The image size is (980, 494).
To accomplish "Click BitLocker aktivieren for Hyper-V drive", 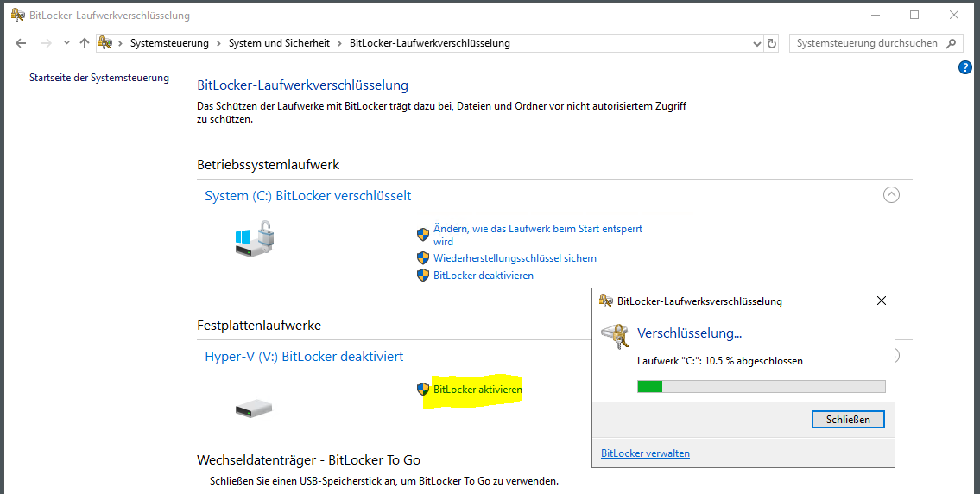I will point(477,389).
